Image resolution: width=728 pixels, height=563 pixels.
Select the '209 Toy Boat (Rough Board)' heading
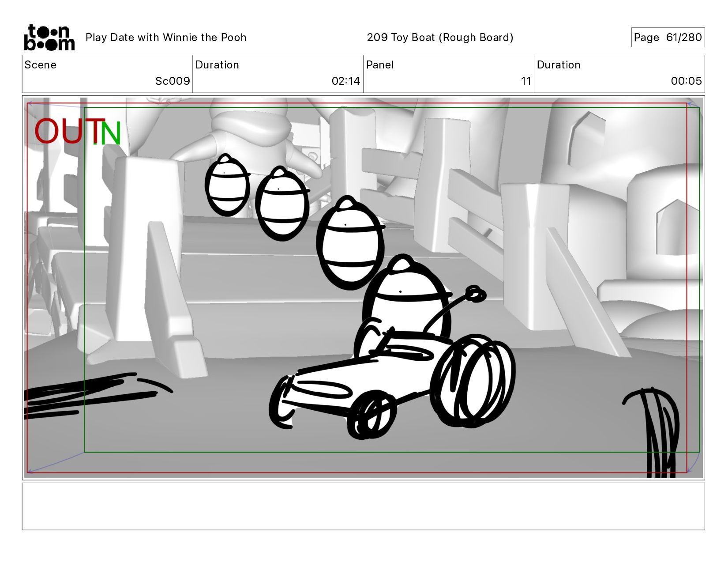pyautogui.click(x=440, y=38)
